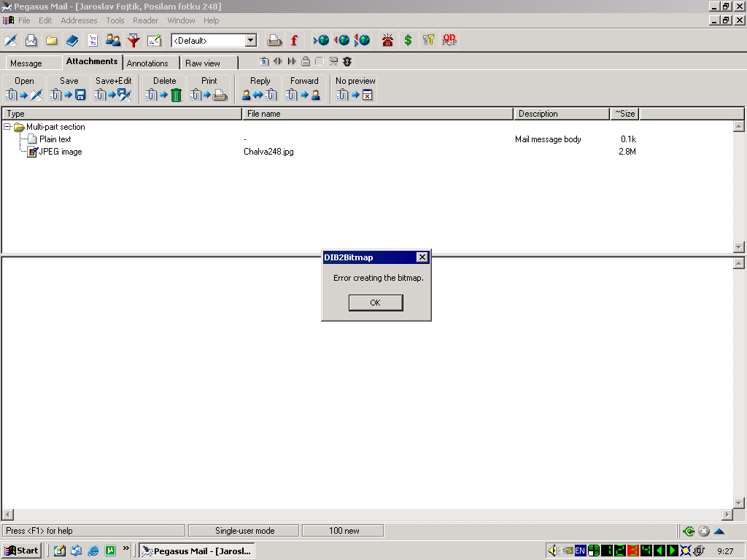Image resolution: width=747 pixels, height=560 pixels.
Task: Click the QD PGP icon
Action: 449,41
